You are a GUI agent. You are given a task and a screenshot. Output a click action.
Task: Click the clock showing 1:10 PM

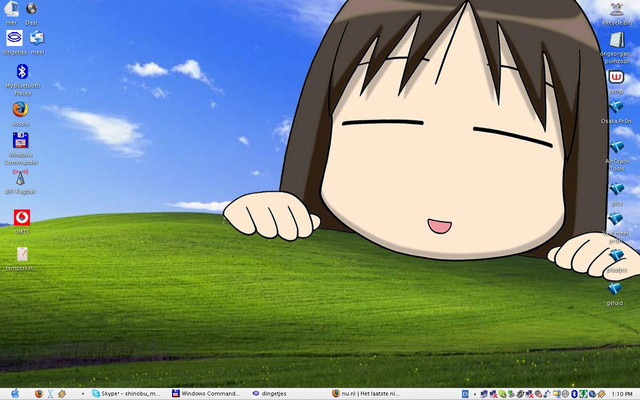click(622, 394)
